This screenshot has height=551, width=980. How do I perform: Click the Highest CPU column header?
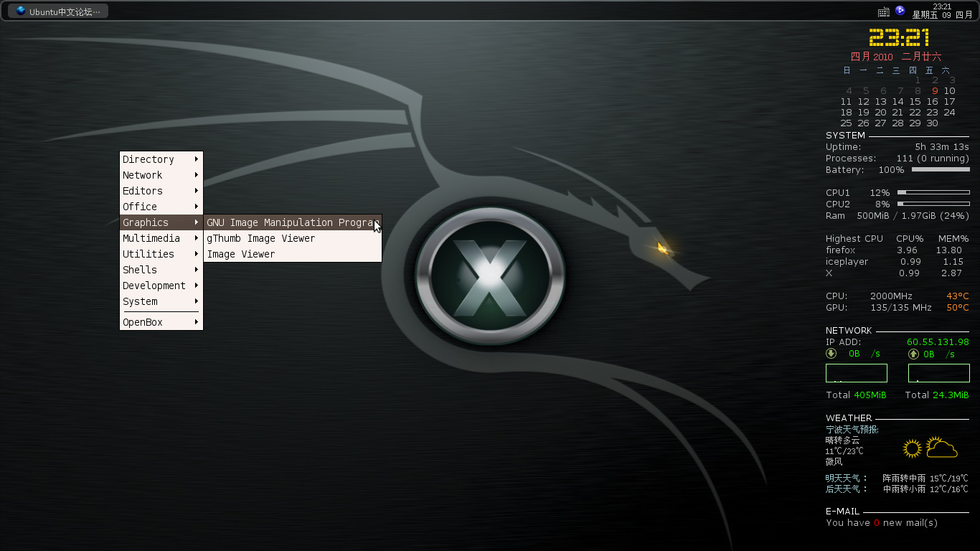point(854,239)
